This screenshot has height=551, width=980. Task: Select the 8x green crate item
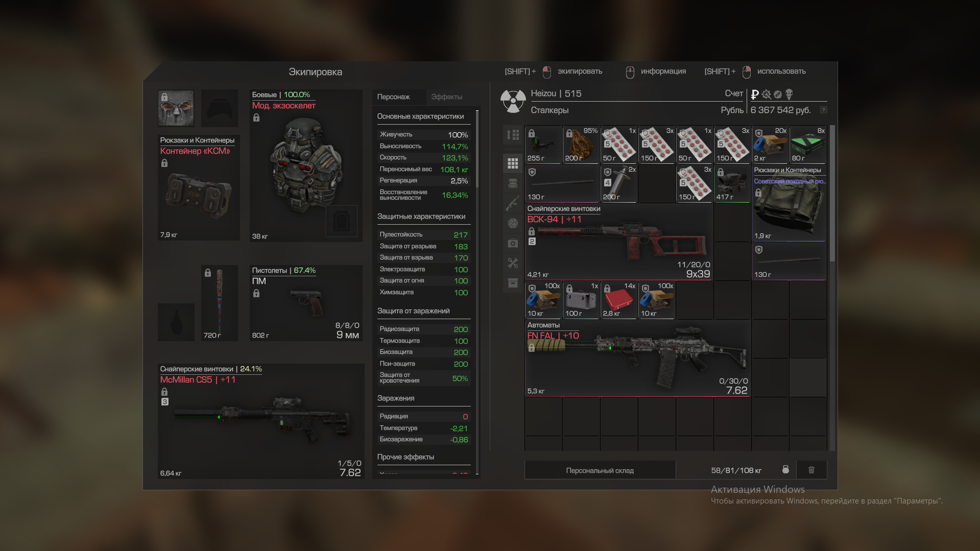[x=808, y=145]
